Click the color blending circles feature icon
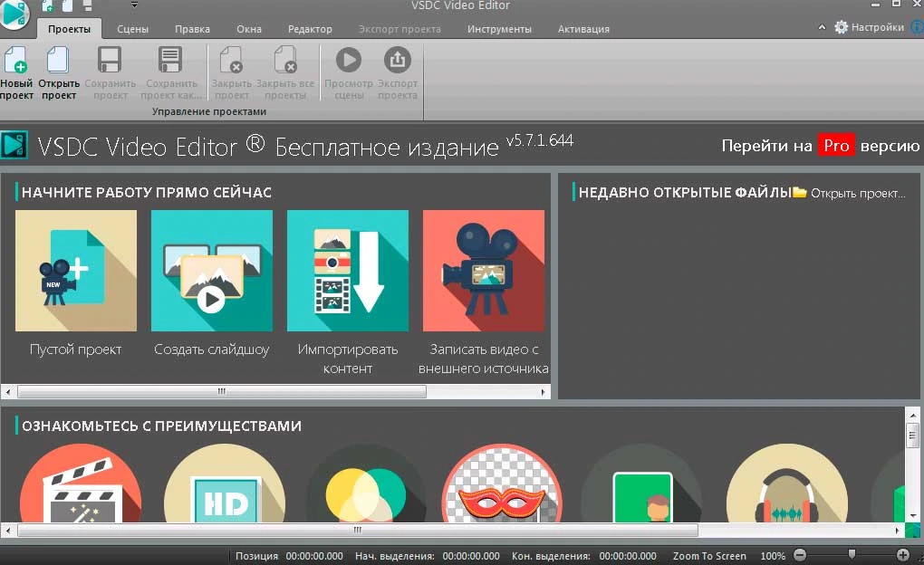Screen dimensions: 924x565 click(x=366, y=484)
